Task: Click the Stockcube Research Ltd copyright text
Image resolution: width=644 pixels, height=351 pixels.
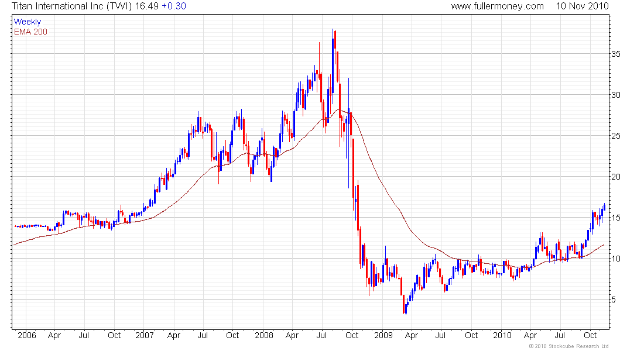Action: (568, 346)
